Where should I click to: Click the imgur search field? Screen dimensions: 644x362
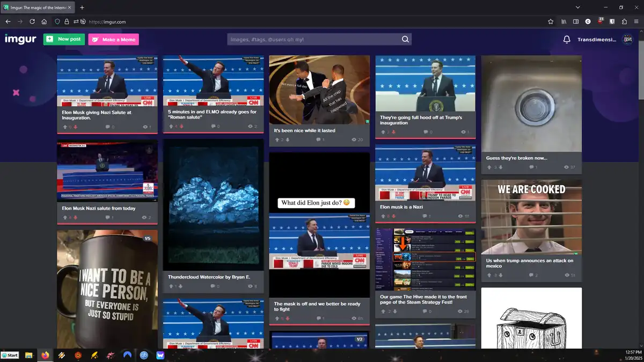click(x=314, y=39)
